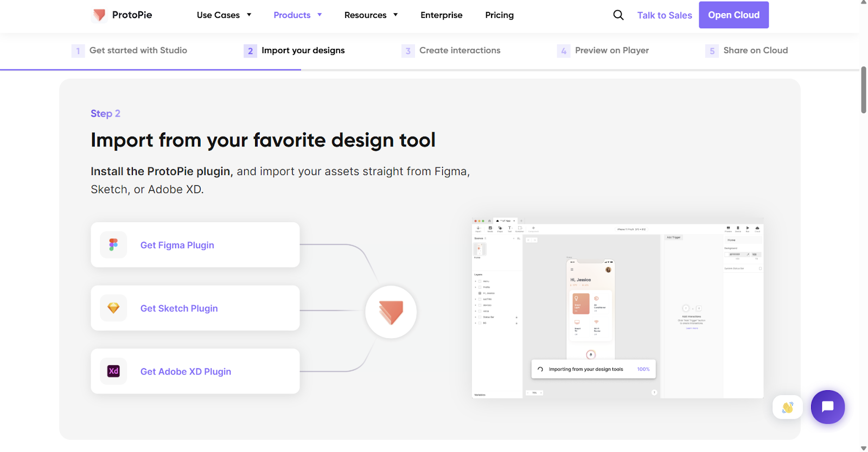Viewport: 868px width, 452px height.
Task: Open the Resources dropdown menu
Action: (371, 15)
